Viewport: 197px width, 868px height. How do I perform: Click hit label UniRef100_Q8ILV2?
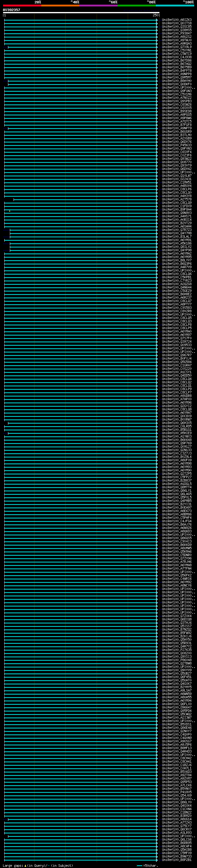click(x=177, y=247)
